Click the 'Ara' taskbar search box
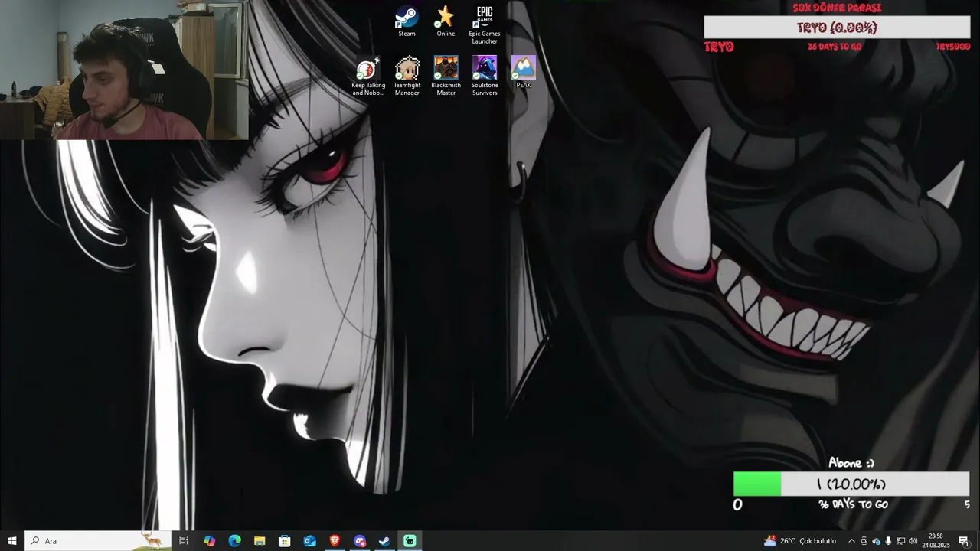 [x=98, y=541]
